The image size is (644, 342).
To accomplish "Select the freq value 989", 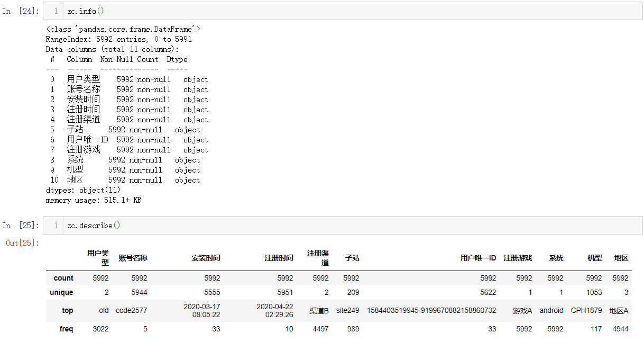I will coord(353,329).
